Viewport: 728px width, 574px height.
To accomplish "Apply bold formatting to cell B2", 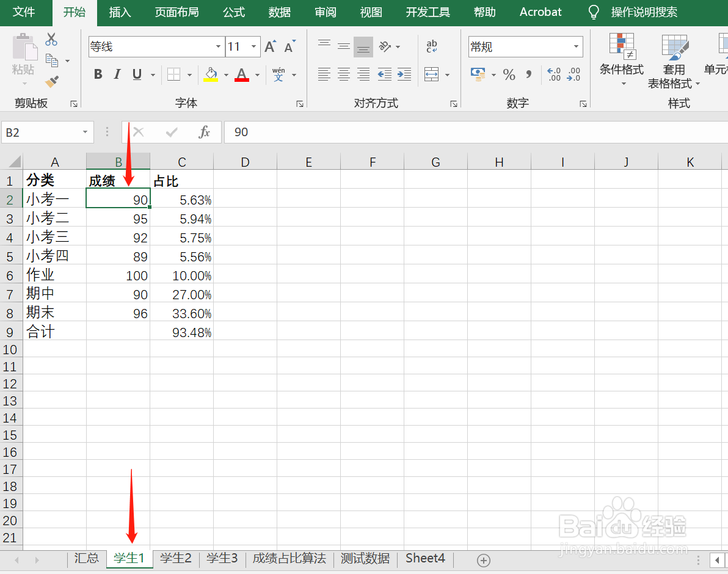I will point(98,74).
